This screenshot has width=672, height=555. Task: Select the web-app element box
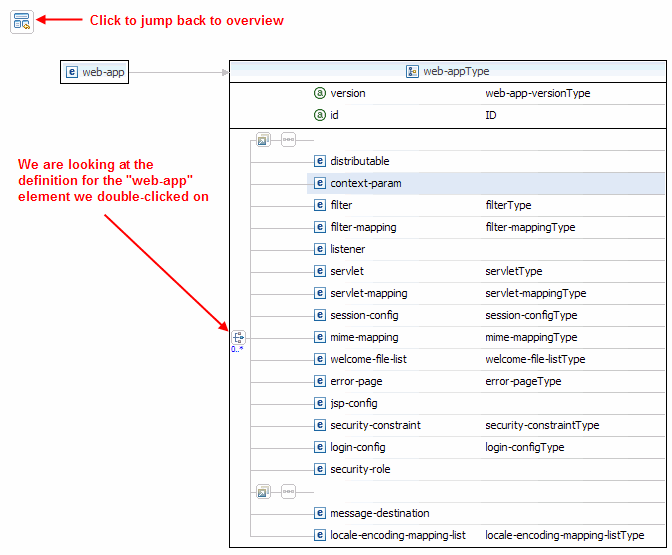(x=94, y=72)
